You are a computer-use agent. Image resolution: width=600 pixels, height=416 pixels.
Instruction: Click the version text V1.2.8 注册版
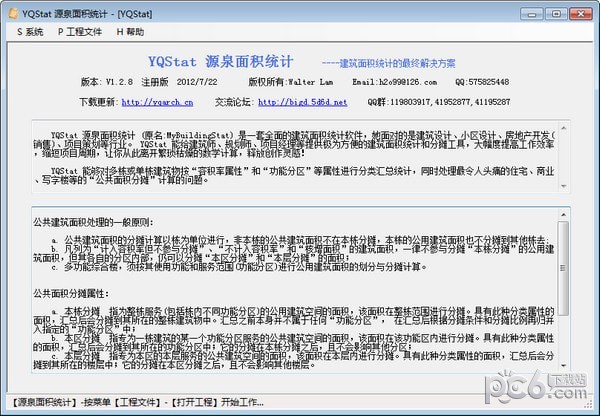(137, 82)
